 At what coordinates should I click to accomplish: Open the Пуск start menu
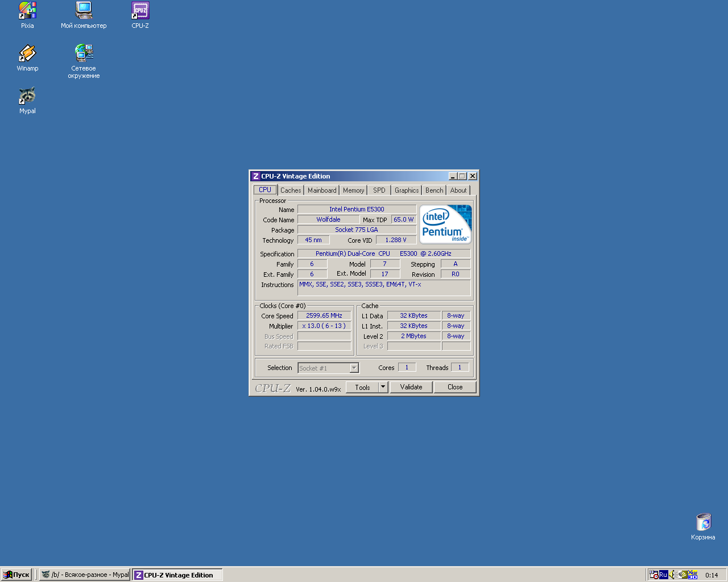point(16,575)
